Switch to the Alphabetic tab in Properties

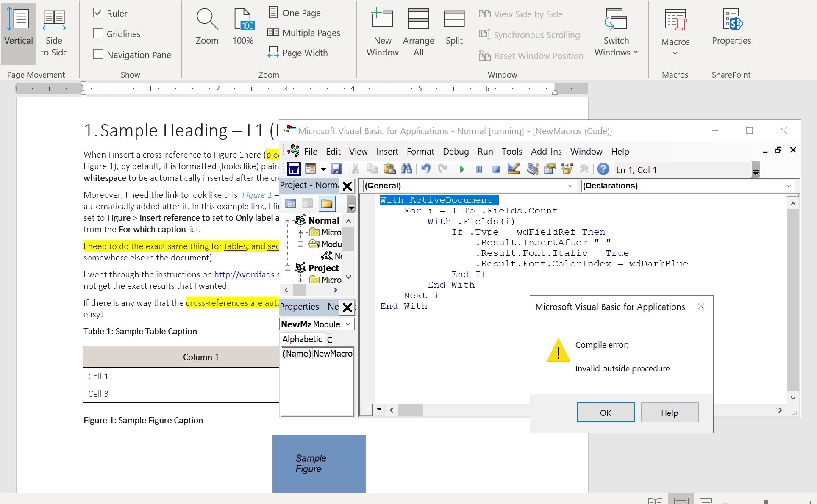pos(302,339)
